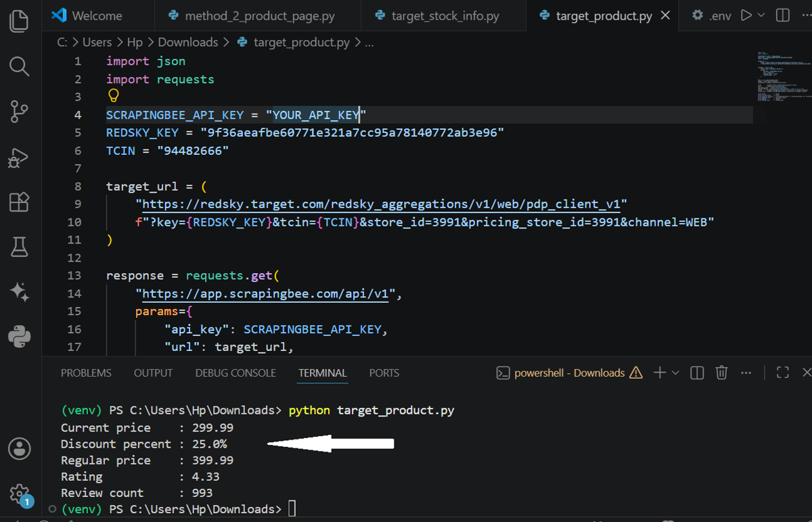812x522 pixels.
Task: Open editor More Actions ellipsis
Action: (x=805, y=15)
